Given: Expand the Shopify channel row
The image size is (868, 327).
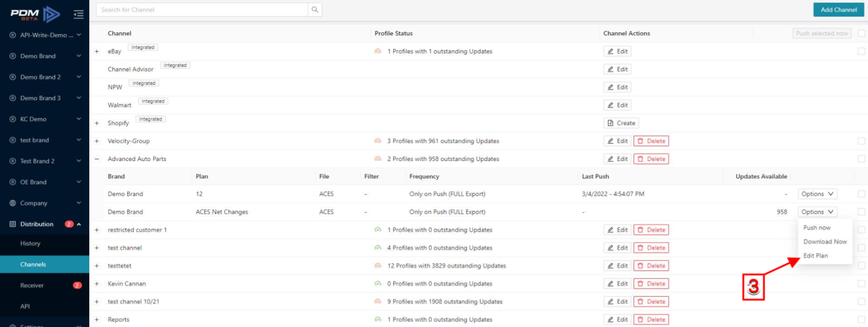Looking at the screenshot, I should point(97,123).
